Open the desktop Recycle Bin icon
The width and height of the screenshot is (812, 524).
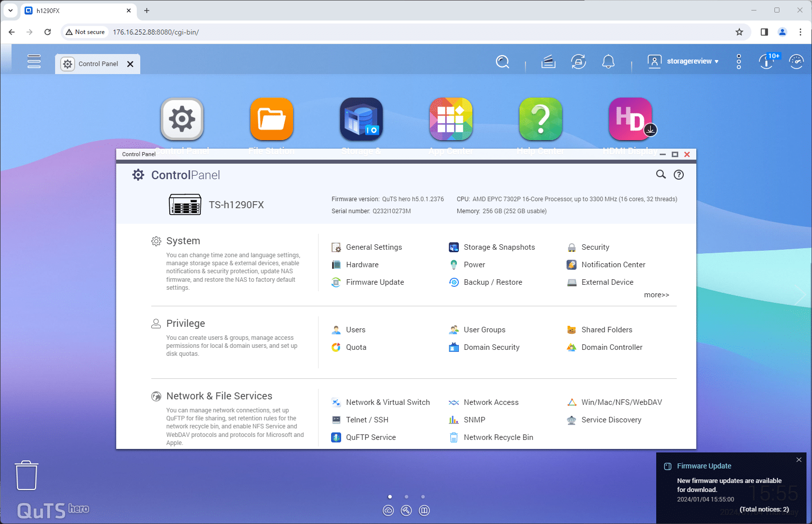coord(27,475)
